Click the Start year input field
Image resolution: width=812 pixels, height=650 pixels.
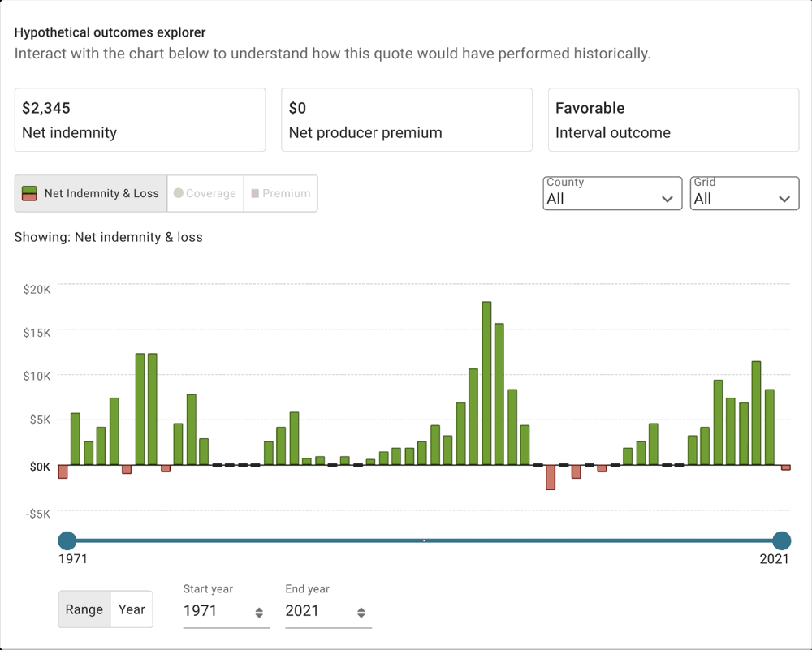(227, 611)
